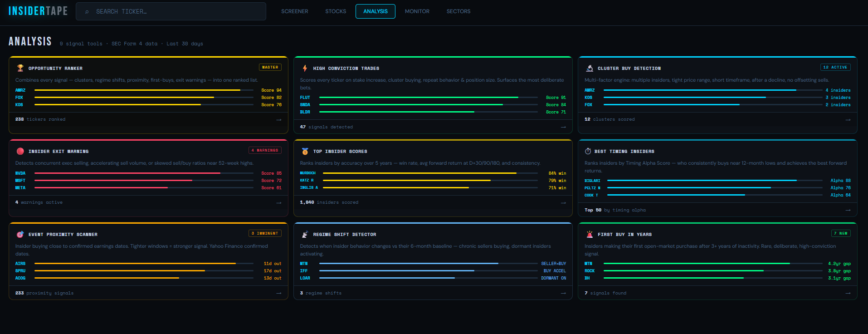Open Cluster Buy Detection using the footer arrow
Image resolution: width=868 pixels, height=334 pixels.
click(848, 120)
